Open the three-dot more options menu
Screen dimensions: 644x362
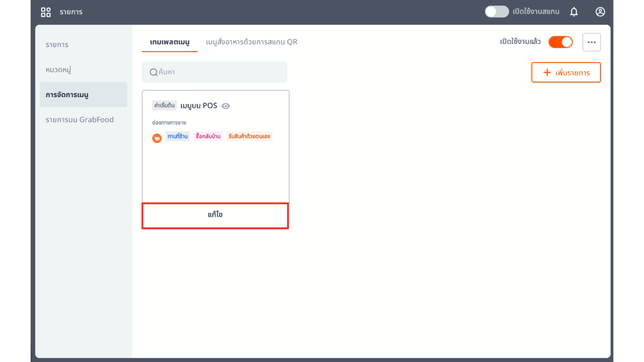coord(591,42)
